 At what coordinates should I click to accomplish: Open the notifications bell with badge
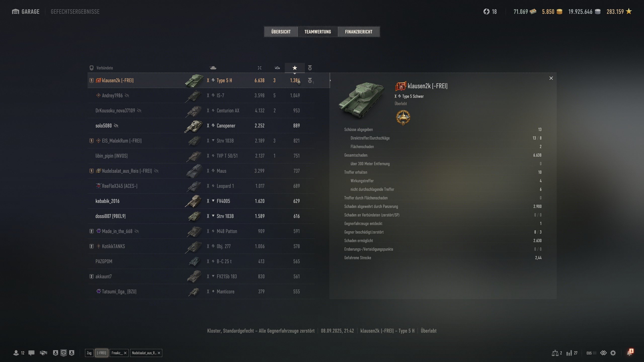point(630,352)
